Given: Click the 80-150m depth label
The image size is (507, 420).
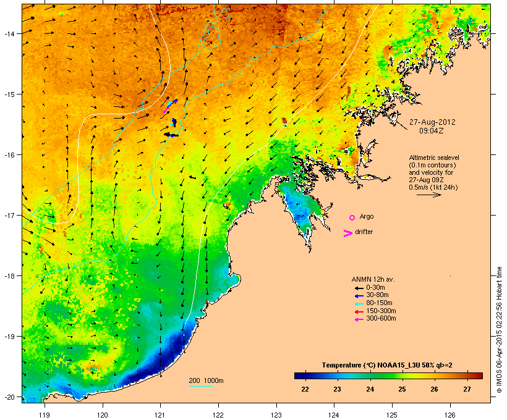Looking at the screenshot, I should point(379,303).
